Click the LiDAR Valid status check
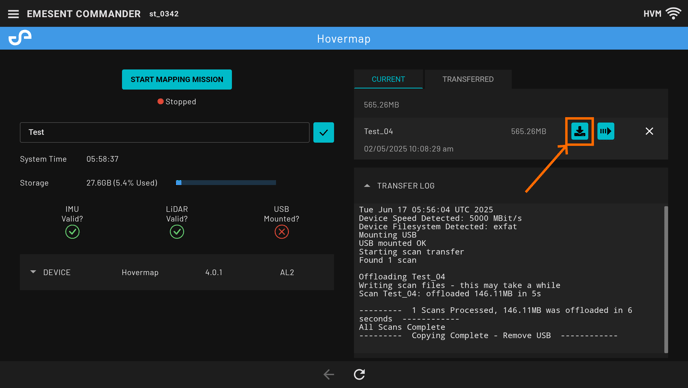Screen dimensions: 688x388 pos(177,232)
